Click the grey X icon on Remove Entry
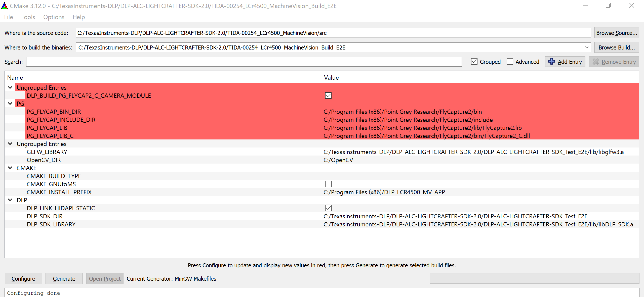Screen dimensions: 644x297 pyautogui.click(x=595, y=62)
